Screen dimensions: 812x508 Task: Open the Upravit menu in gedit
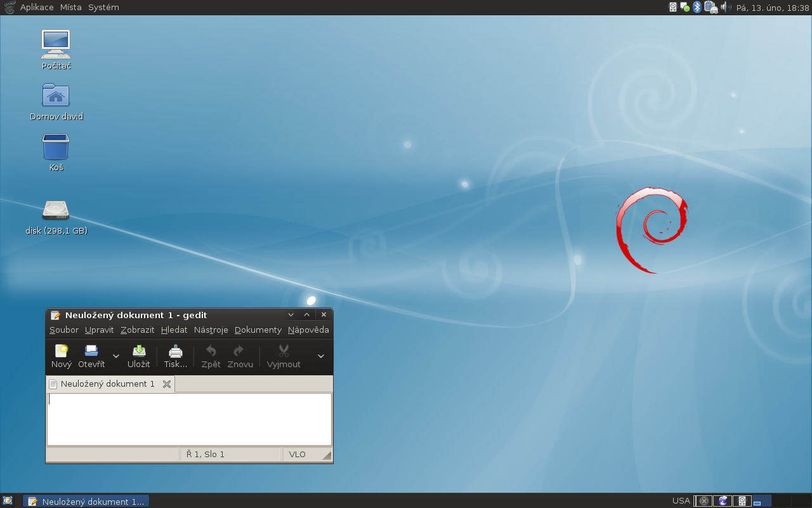[100, 330]
